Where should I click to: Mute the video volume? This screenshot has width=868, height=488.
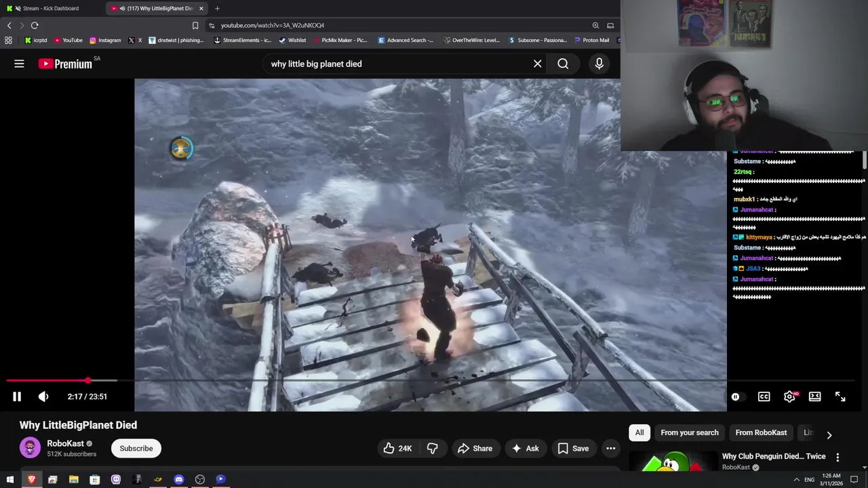[x=43, y=396]
